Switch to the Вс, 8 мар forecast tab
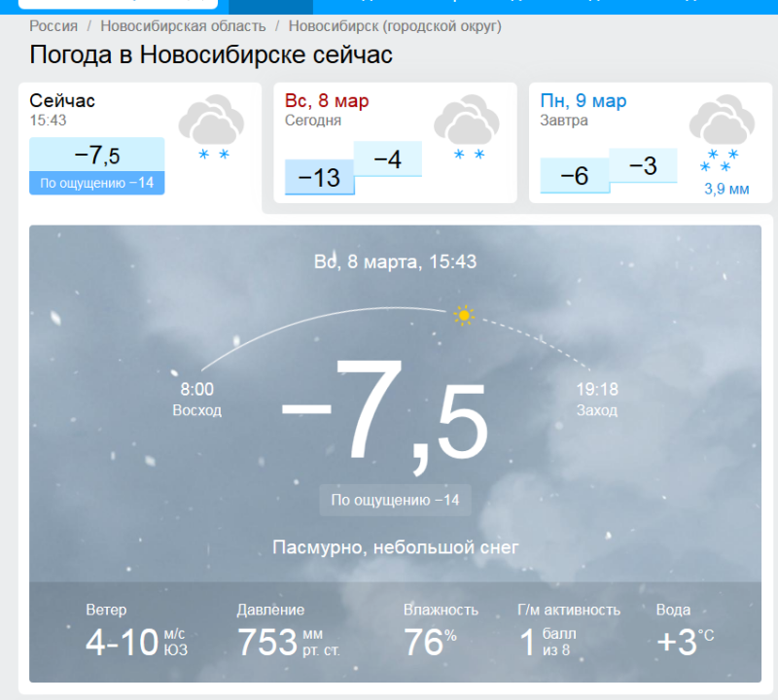This screenshot has height=700, width=778. point(327,101)
